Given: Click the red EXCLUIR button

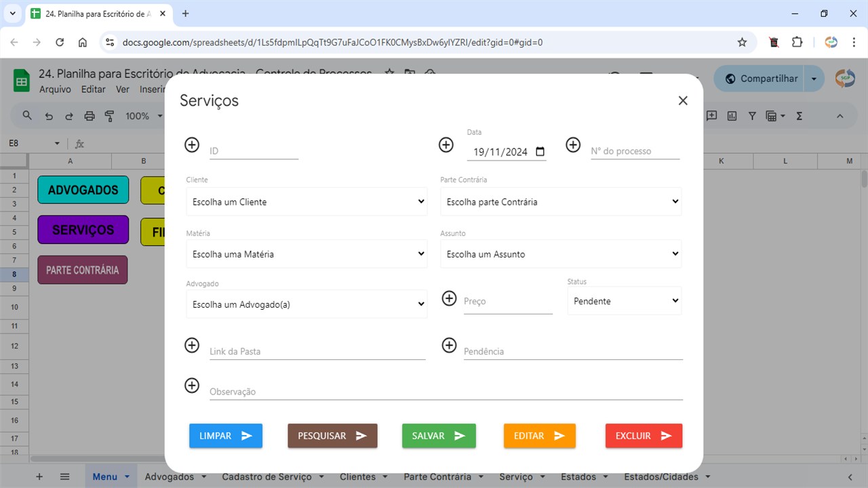Looking at the screenshot, I should coord(644,436).
